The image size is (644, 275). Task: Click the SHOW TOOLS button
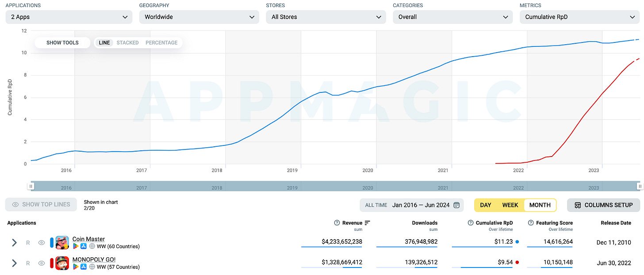[62, 42]
